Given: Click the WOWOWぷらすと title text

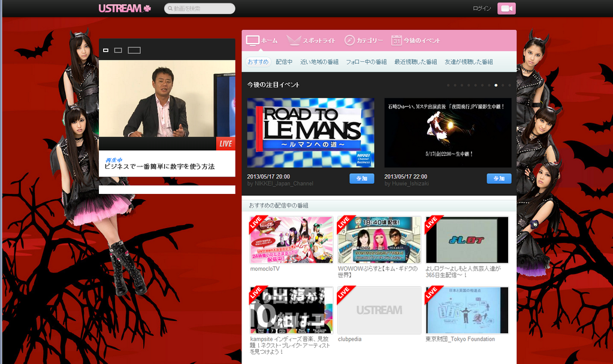Looking at the screenshot, I should 378,272.
